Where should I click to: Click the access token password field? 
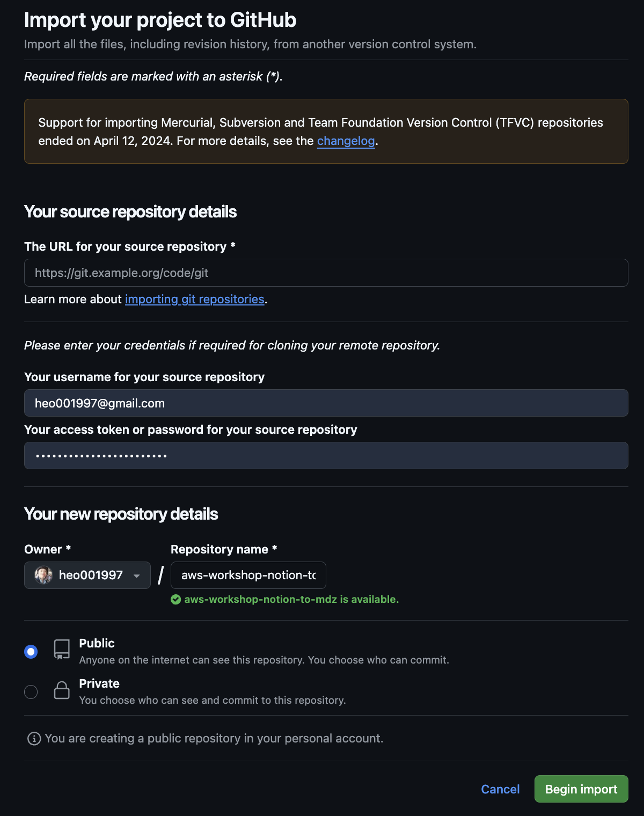point(326,456)
